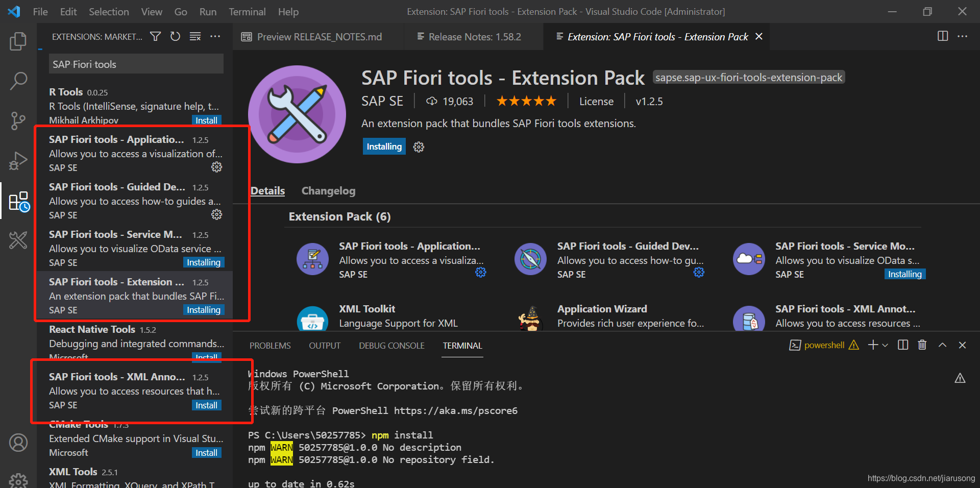
Task: Open gear for SAP Fiori tools Applicatio... item
Action: [217, 167]
